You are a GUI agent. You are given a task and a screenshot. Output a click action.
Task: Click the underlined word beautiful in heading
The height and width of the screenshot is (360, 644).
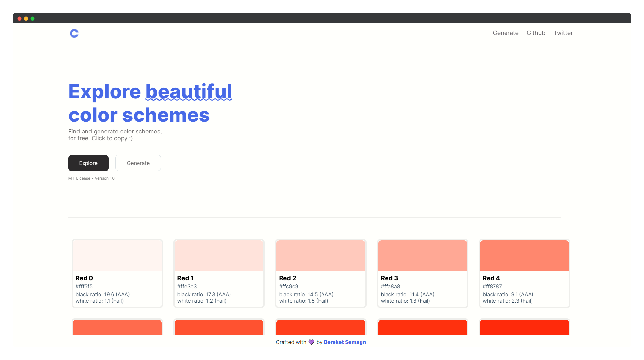click(189, 92)
